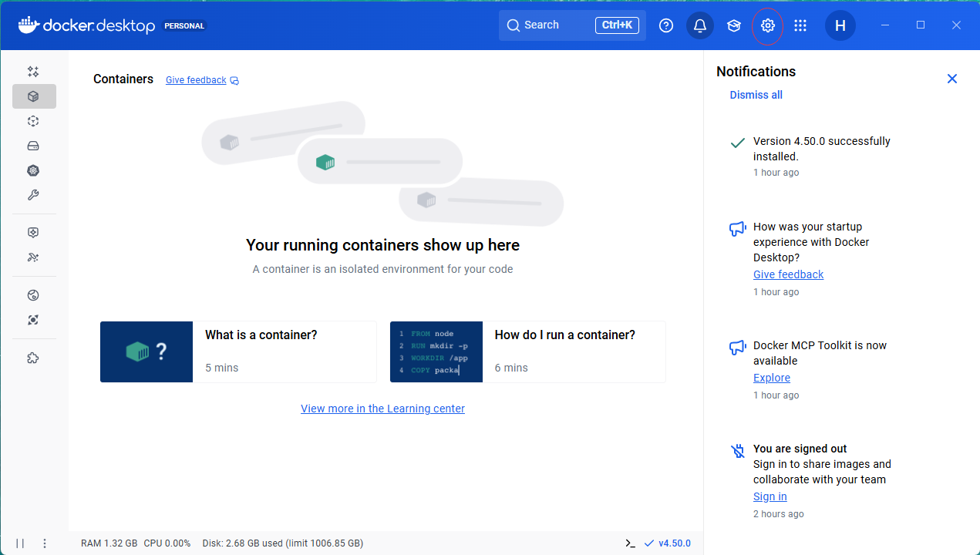The image size is (980, 555).
Task: Open the Extensions puzzle icon in sidebar
Action: coord(33,358)
